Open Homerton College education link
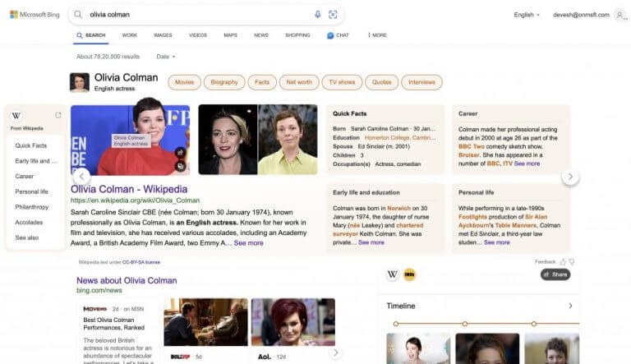Viewport: 631px width, 364px height. (400, 138)
